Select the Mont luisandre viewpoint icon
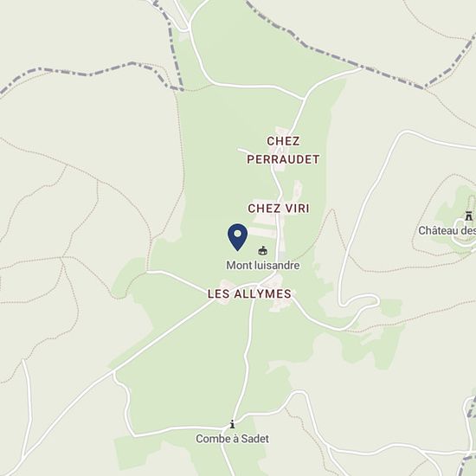Image resolution: width=476 pixels, height=476 pixels. [262, 251]
